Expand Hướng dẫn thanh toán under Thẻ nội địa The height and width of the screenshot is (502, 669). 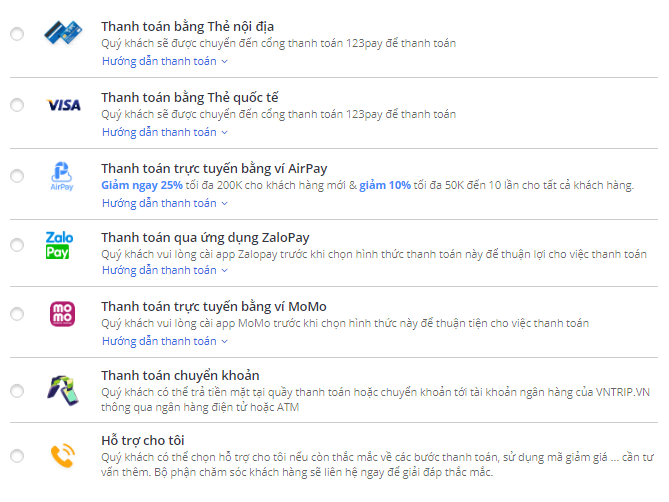(165, 61)
